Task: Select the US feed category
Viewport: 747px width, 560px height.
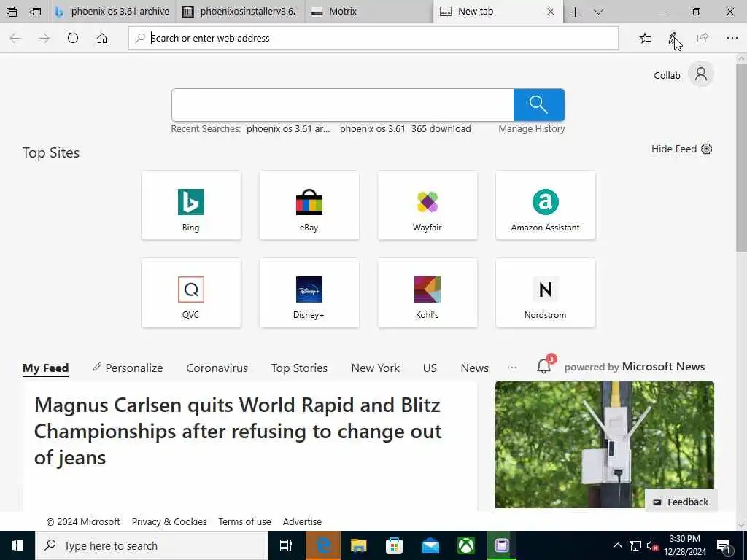Action: click(430, 368)
